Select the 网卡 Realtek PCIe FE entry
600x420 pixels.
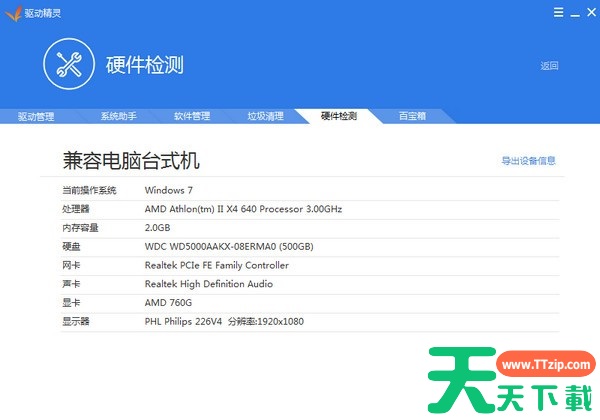tap(216, 266)
